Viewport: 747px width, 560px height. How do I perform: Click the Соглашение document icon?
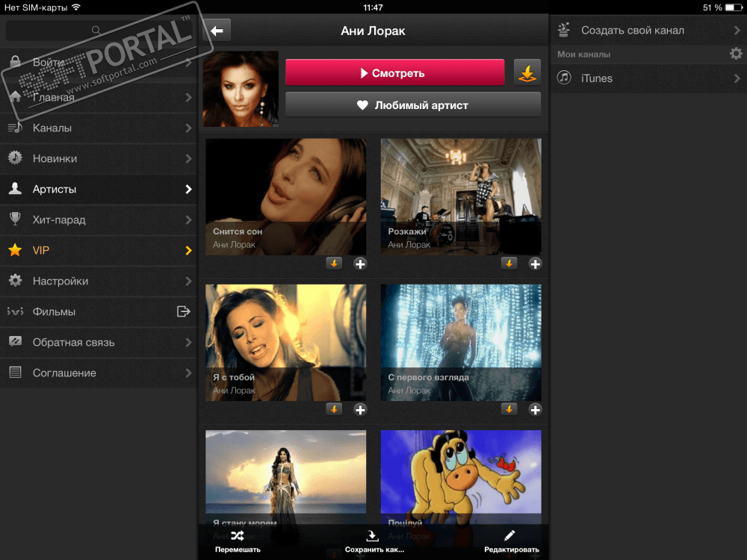pos(15,373)
